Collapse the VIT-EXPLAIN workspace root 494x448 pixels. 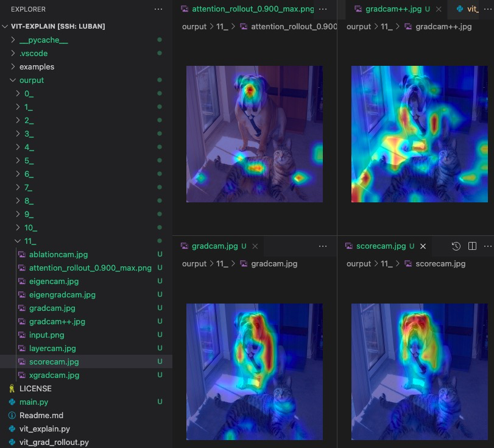tap(5, 26)
